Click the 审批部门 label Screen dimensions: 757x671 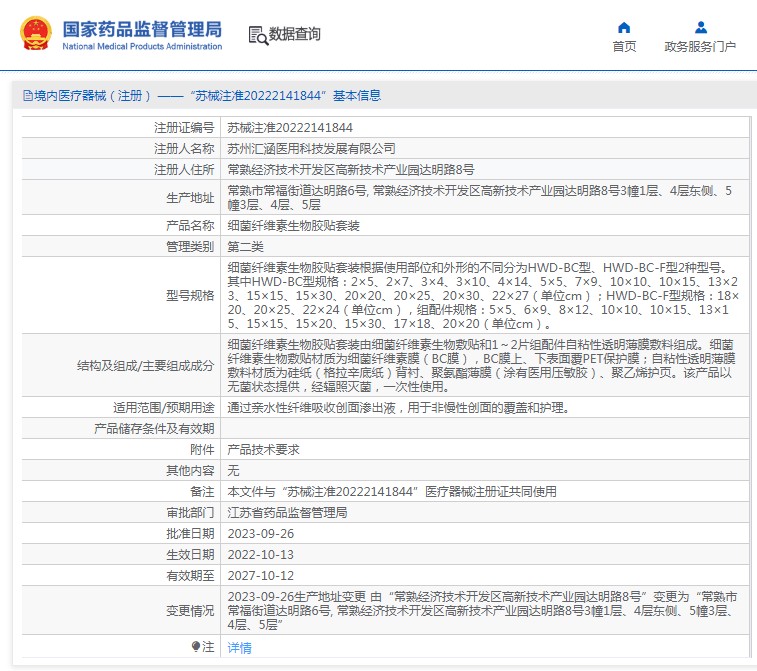[190, 512]
